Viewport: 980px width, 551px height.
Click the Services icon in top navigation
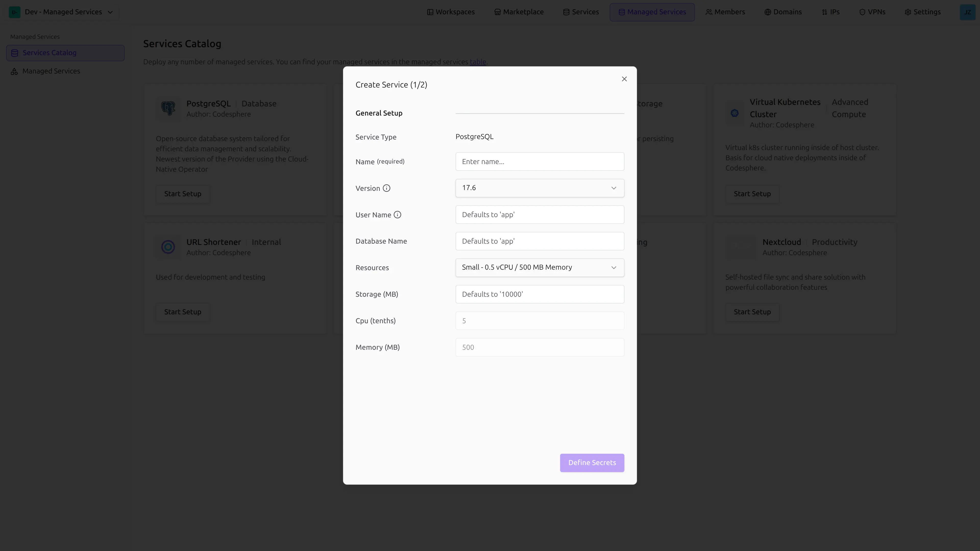567,12
